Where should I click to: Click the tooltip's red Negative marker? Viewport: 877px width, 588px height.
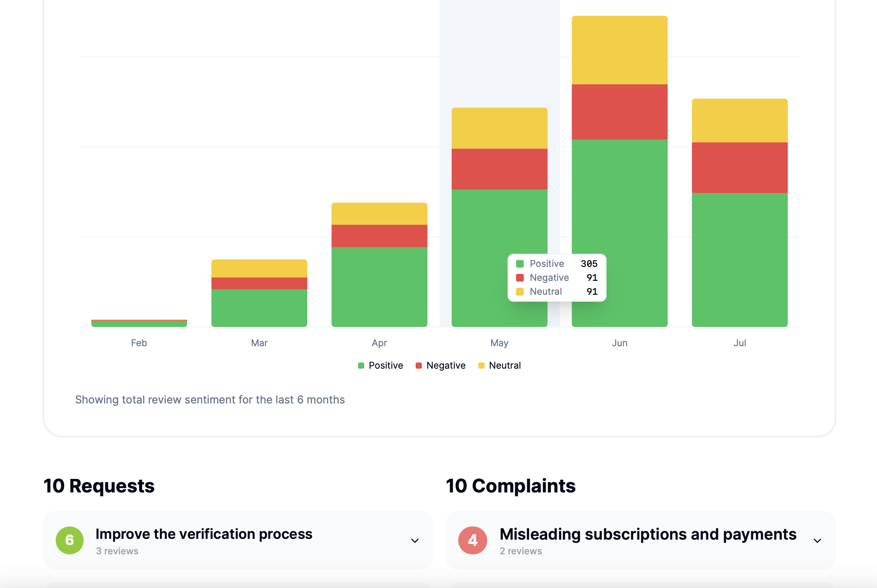coord(520,278)
